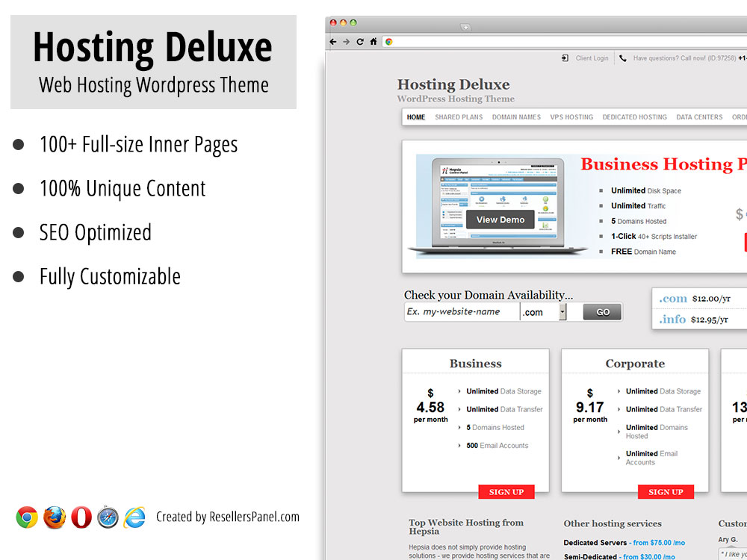Open the DOMAIN NAMES menu item
The image size is (747, 560).
516,117
